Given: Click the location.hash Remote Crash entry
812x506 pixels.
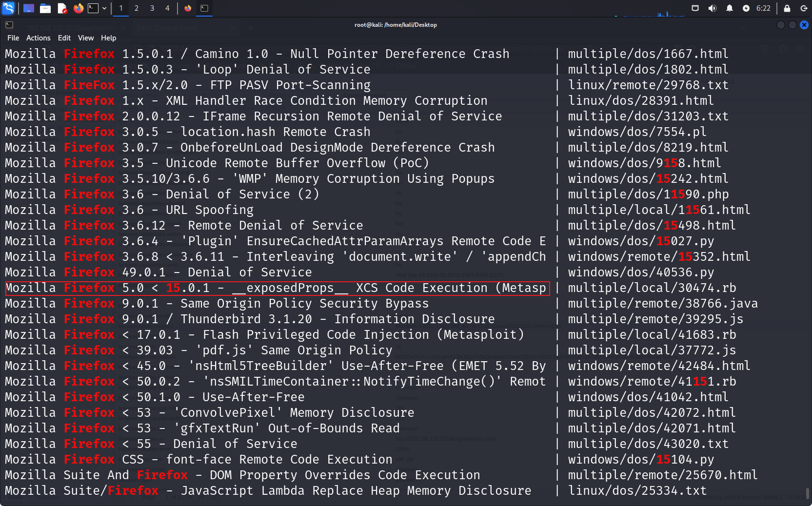Looking at the screenshot, I should tap(188, 132).
